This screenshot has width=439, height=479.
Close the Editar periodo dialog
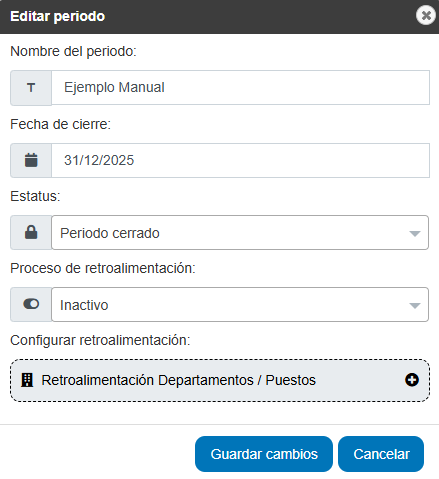tap(426, 15)
